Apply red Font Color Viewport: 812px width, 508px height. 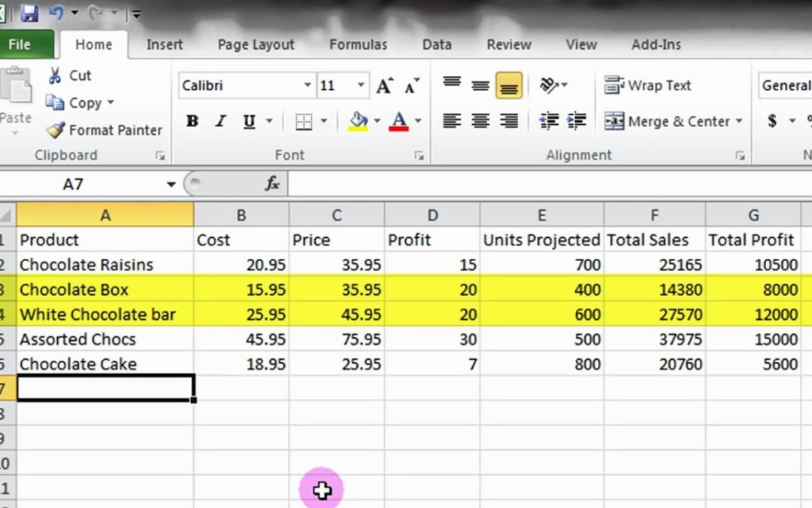click(x=398, y=122)
